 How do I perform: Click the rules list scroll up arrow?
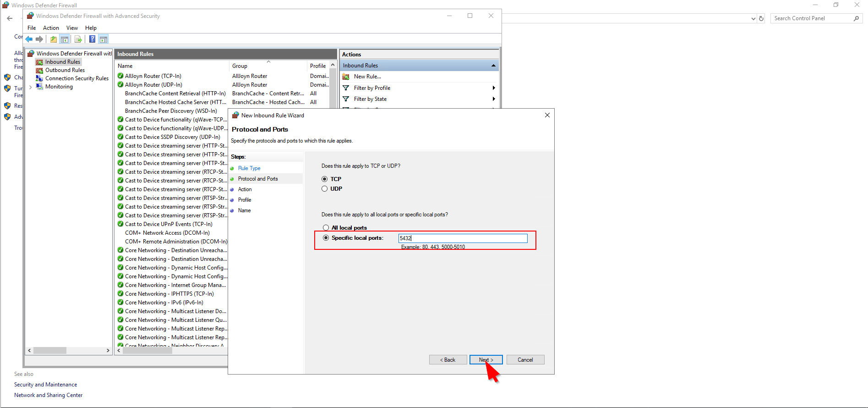click(333, 65)
